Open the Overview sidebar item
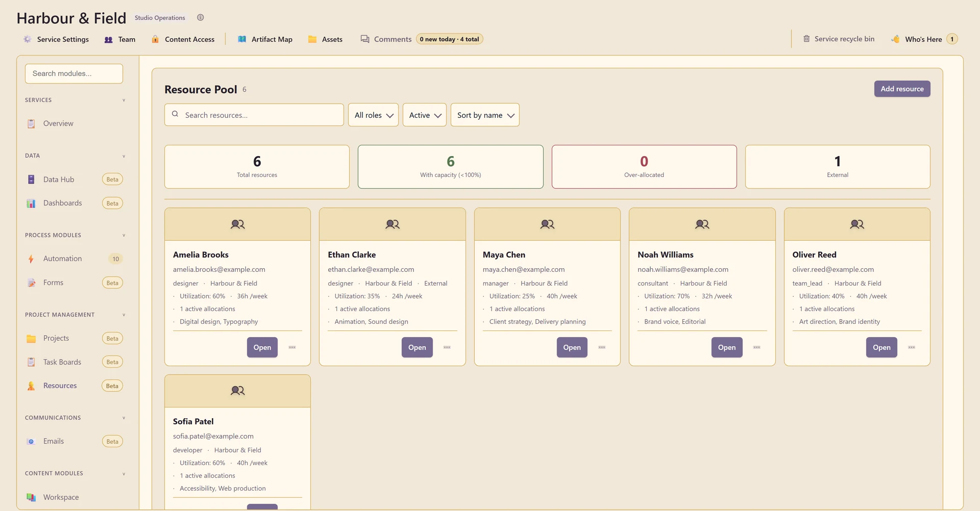This screenshot has height=511, width=980. pyautogui.click(x=74, y=123)
